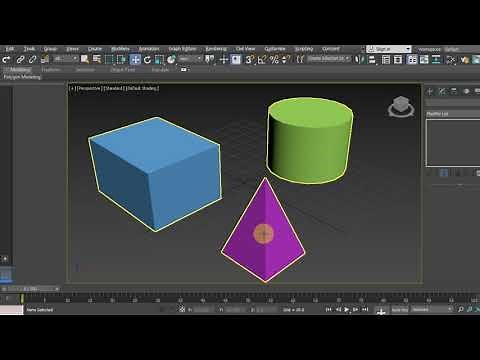Toggle the Layer Explorer
The height and width of the screenshot is (360, 480).
click(x=398, y=60)
